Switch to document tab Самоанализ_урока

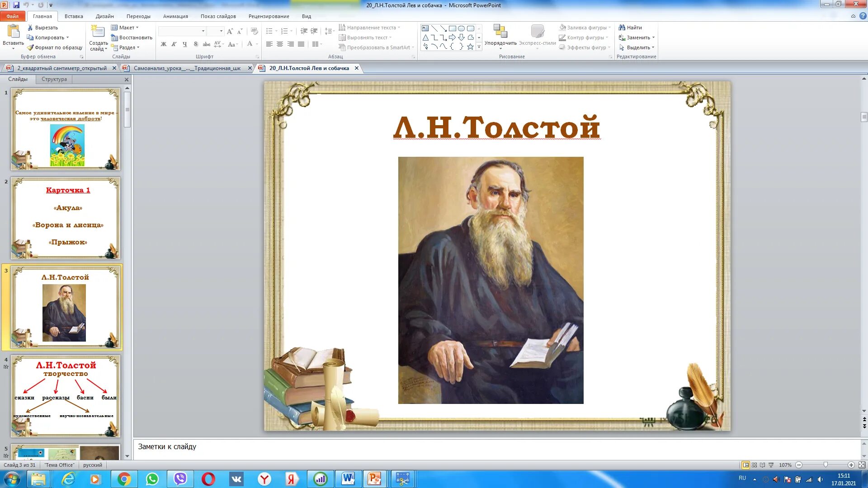[x=187, y=68]
